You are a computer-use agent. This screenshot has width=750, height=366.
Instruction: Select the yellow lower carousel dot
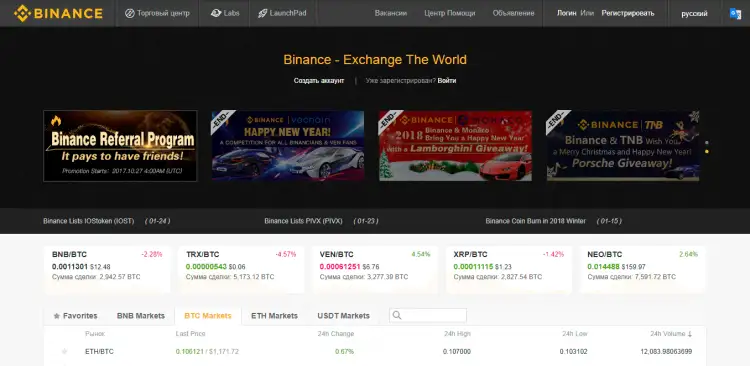coord(707,152)
